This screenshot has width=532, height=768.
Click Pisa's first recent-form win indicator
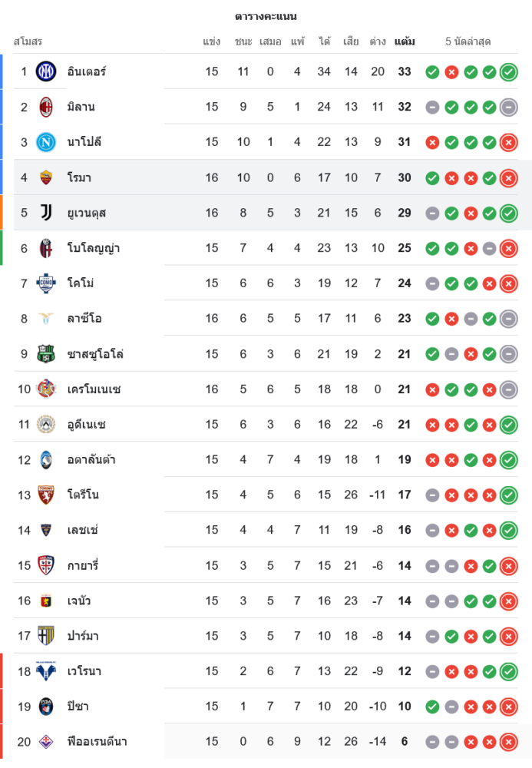pos(432,707)
